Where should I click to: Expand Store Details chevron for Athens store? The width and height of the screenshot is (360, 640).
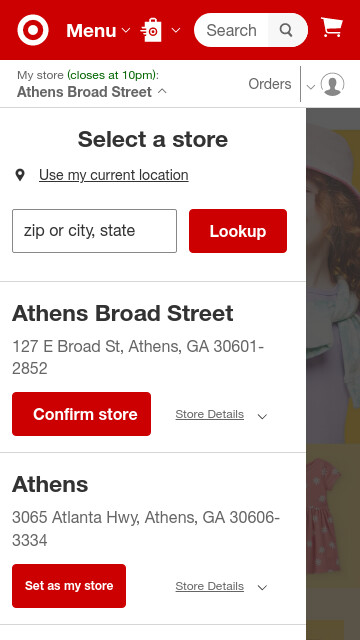262,588
